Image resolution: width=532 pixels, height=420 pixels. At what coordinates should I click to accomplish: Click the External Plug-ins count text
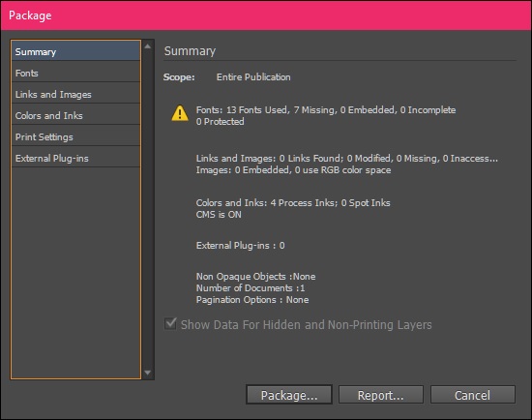(240, 246)
